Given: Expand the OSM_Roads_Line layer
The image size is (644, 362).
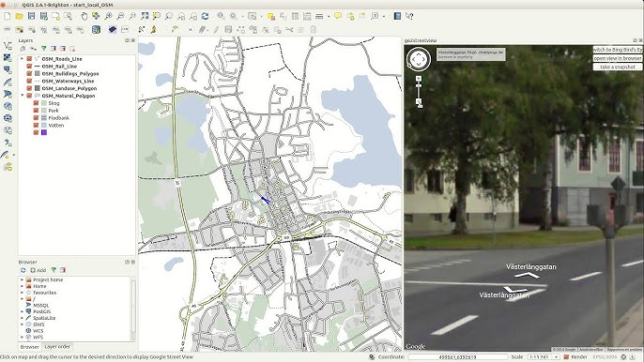Looking at the screenshot, I should point(23,59).
